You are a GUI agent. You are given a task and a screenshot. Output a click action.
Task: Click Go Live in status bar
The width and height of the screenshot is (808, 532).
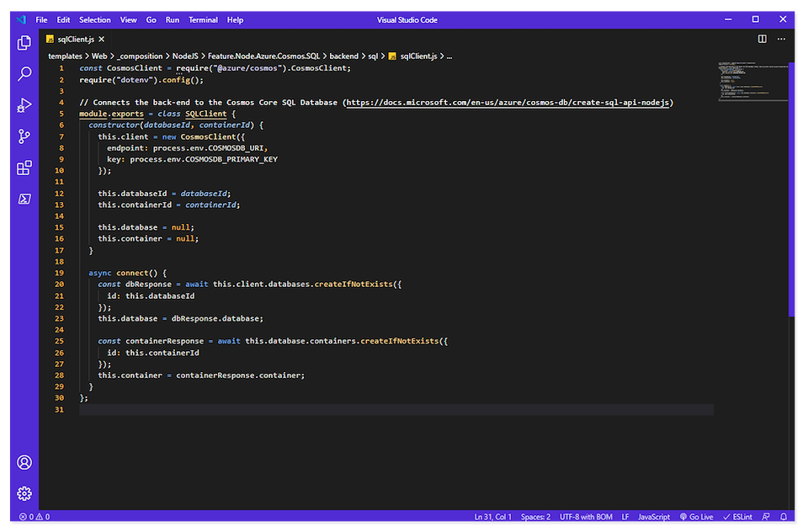[x=696, y=517]
